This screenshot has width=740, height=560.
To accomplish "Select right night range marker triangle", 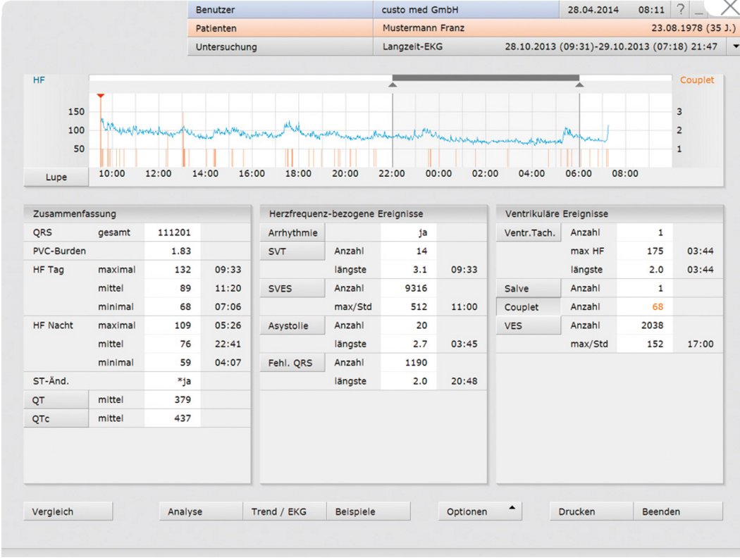I will pos(579,85).
